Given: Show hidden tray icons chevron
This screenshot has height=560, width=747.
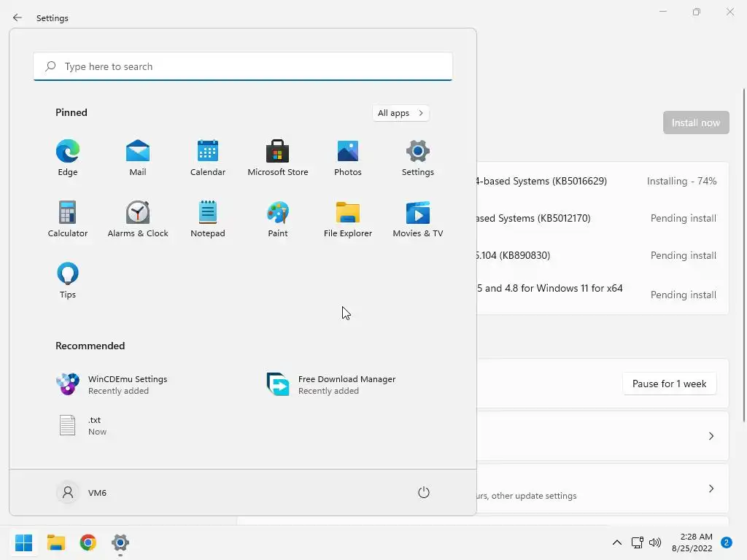Looking at the screenshot, I should coord(616,542).
